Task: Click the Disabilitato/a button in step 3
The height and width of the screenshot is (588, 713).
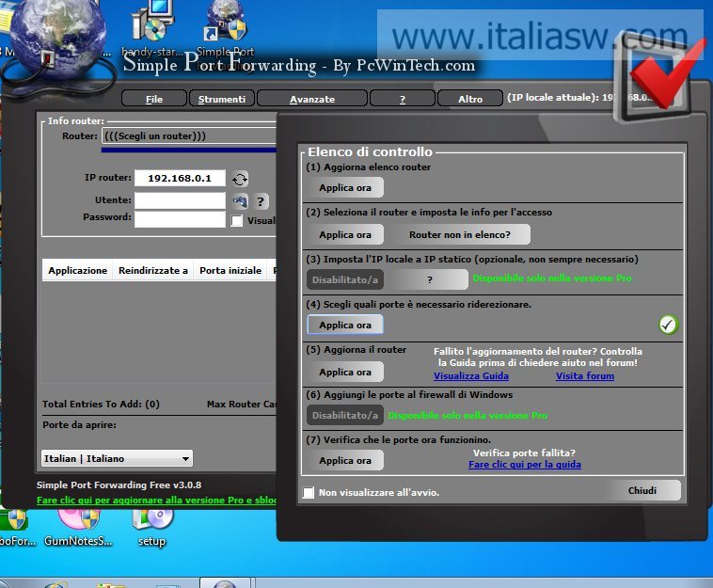Action: (x=344, y=279)
